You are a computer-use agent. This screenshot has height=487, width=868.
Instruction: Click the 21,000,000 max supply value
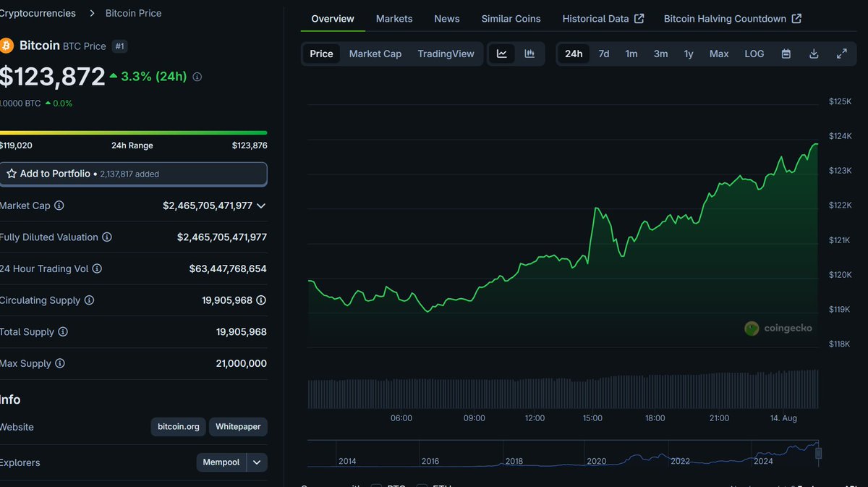(242, 363)
